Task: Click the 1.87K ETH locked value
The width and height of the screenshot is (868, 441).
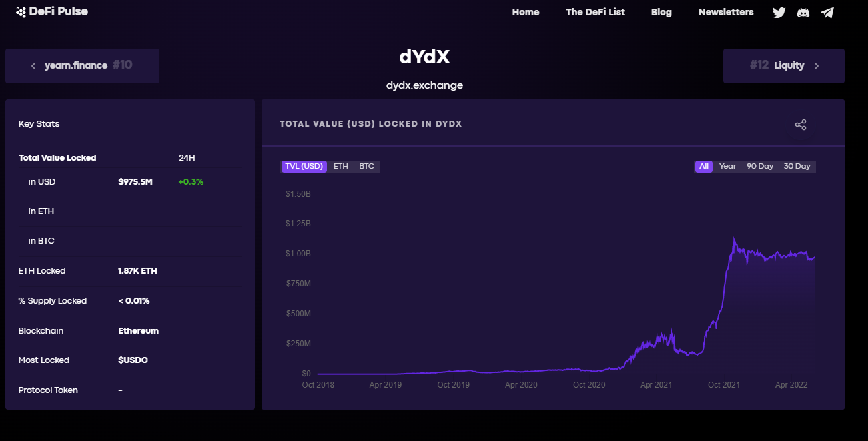Action: pyautogui.click(x=137, y=271)
